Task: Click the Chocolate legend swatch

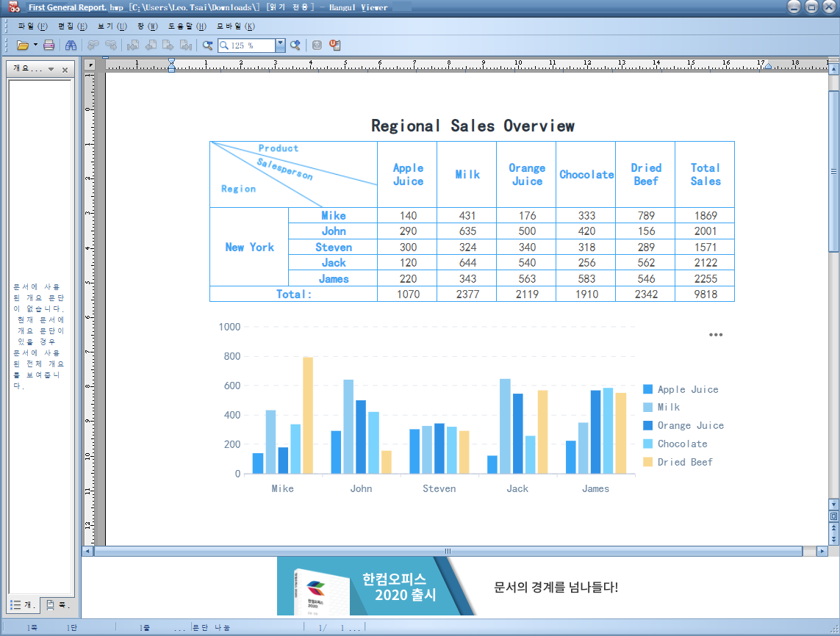Action: (647, 444)
